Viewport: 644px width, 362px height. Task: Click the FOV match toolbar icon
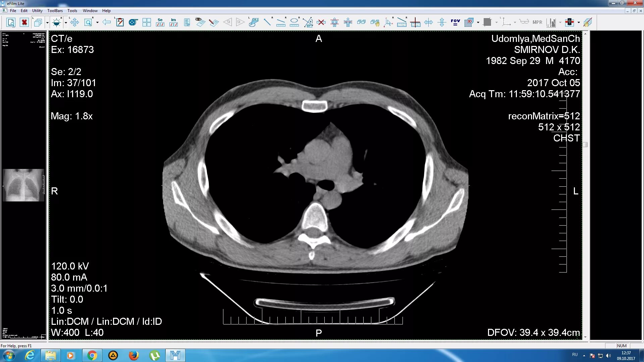[455, 22]
